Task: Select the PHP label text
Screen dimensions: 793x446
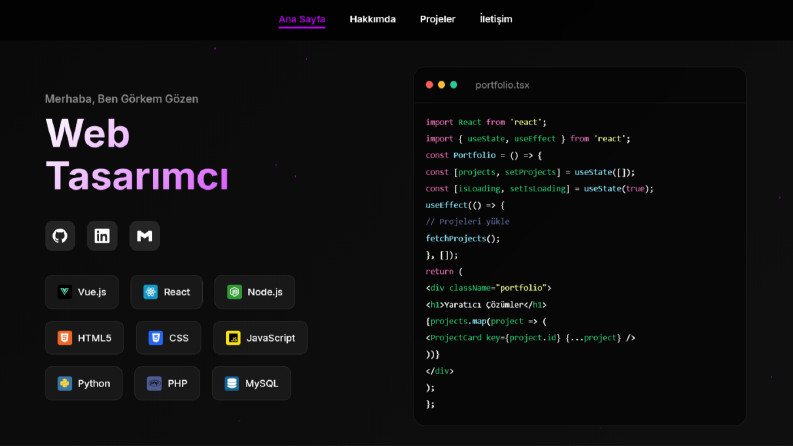Action: pos(178,383)
